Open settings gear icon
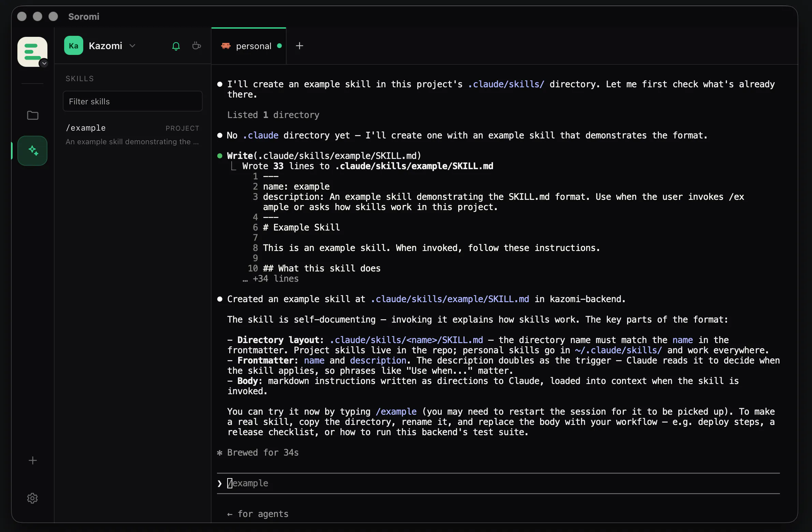Viewport: 812px width, 532px height. (32, 498)
